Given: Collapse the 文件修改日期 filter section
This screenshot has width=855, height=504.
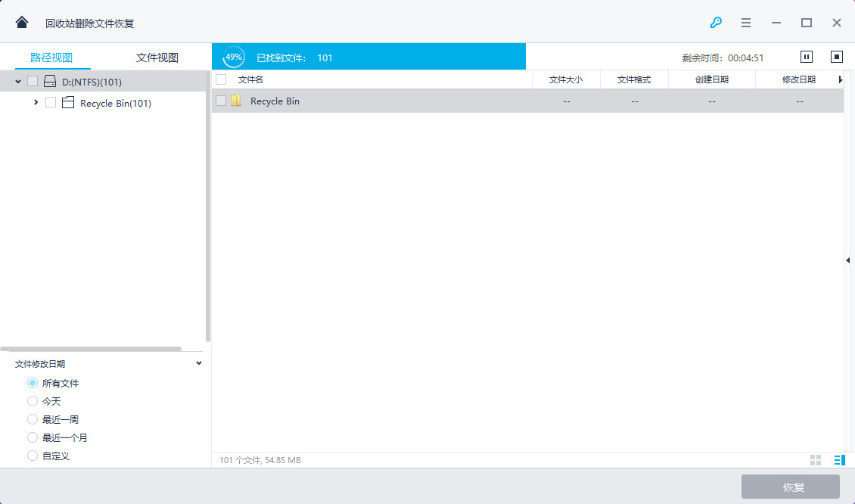Looking at the screenshot, I should [199, 363].
